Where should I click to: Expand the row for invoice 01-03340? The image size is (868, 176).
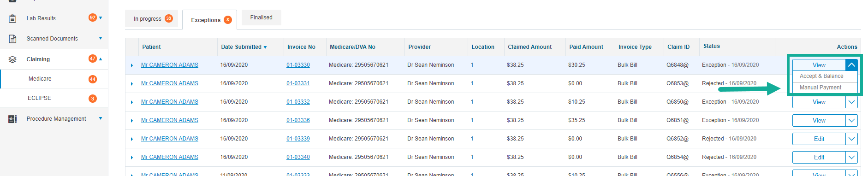pyautogui.click(x=132, y=158)
